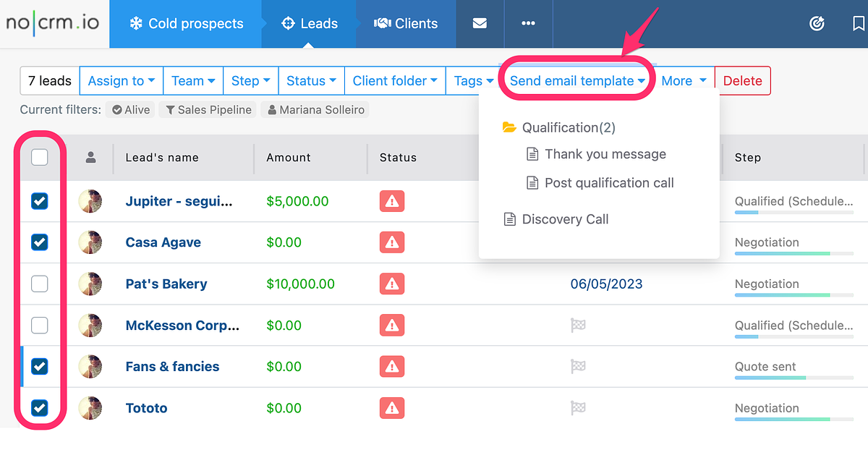This screenshot has height=450, width=868.
Task: Switch to the Leads tab
Action: [310, 23]
